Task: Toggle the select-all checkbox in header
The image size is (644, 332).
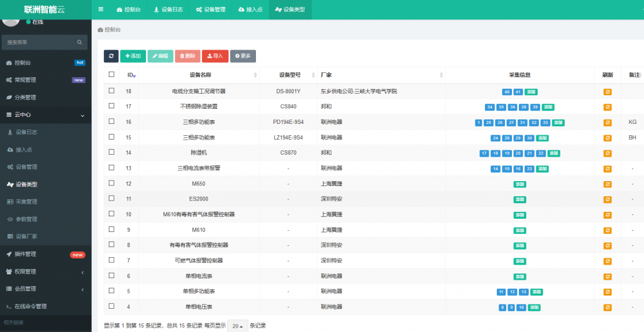Action: (111, 74)
